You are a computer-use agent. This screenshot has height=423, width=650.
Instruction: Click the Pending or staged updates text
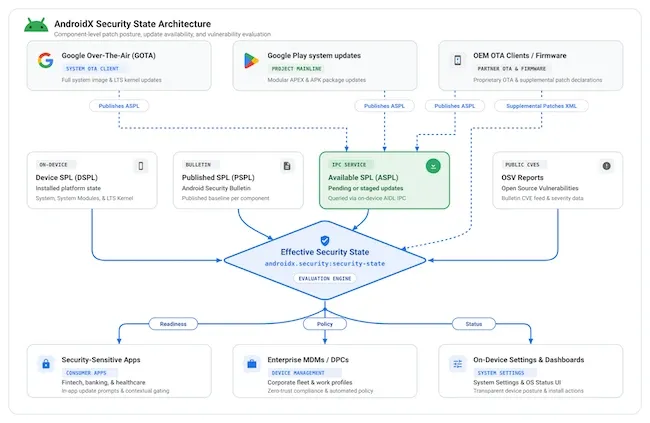pos(366,188)
